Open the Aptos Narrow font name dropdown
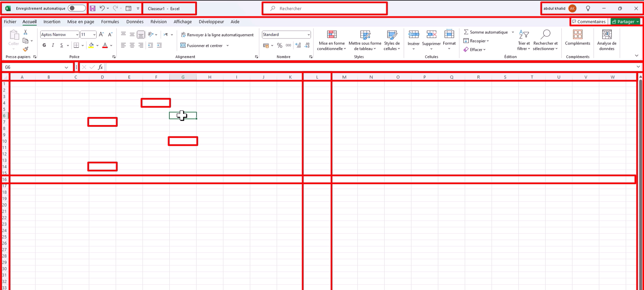The width and height of the screenshot is (644, 290). point(77,34)
